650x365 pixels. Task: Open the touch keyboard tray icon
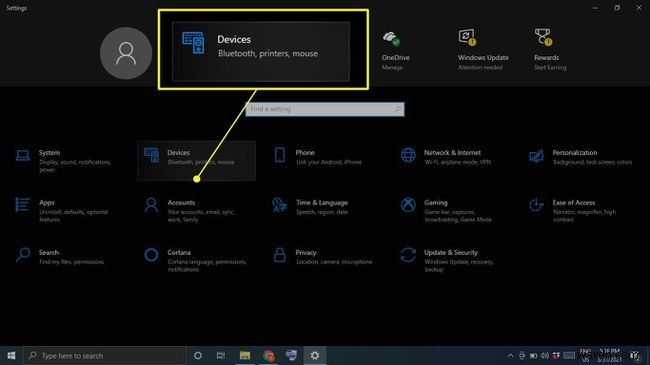[569, 355]
